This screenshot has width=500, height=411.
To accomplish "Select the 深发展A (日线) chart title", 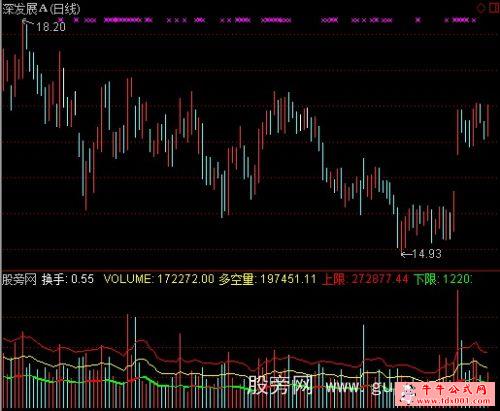I will [x=41, y=9].
